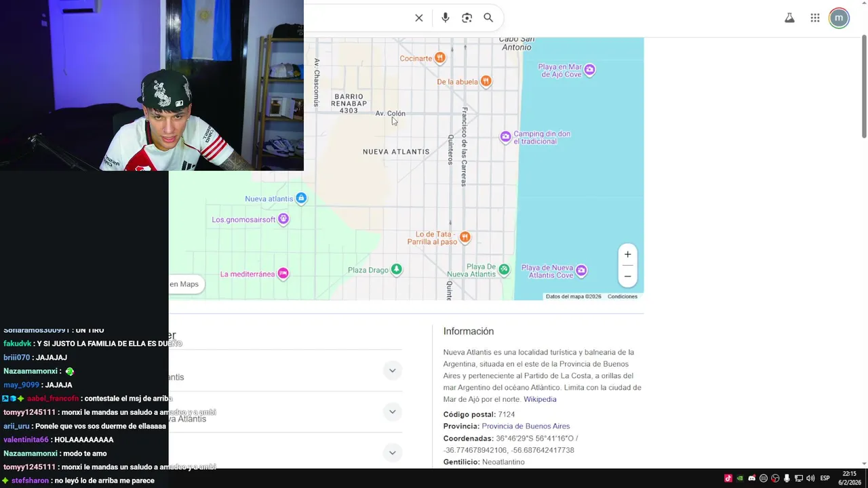Click the Gentilicio Neoatlantino line
The width and height of the screenshot is (868, 488).
tap(484, 462)
